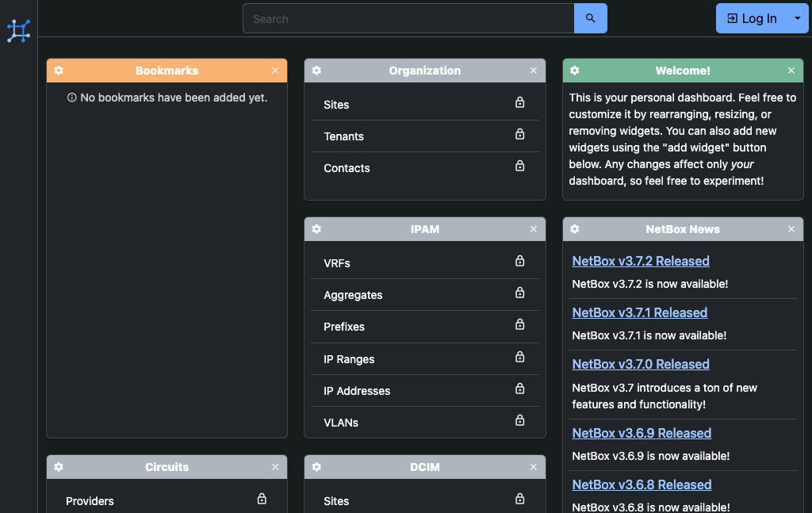Close the Welcome widget
812x513 pixels.
(791, 71)
